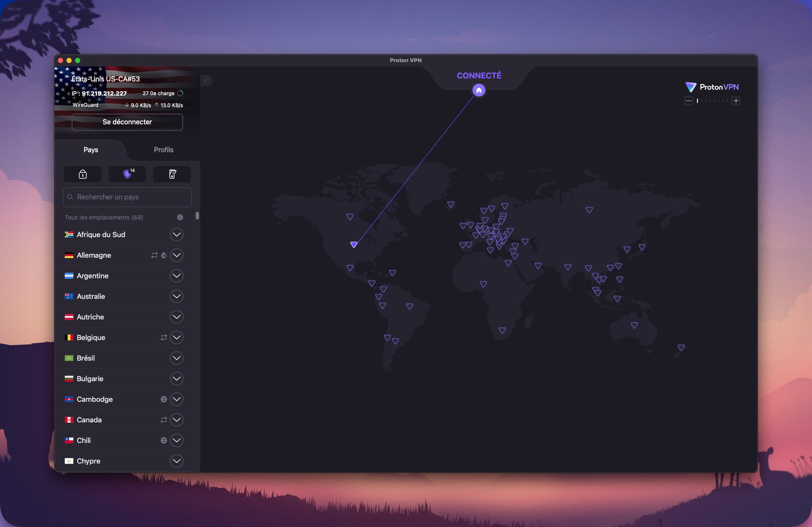Open the Secure Core lock icon
This screenshot has width=812, height=527.
point(83,174)
